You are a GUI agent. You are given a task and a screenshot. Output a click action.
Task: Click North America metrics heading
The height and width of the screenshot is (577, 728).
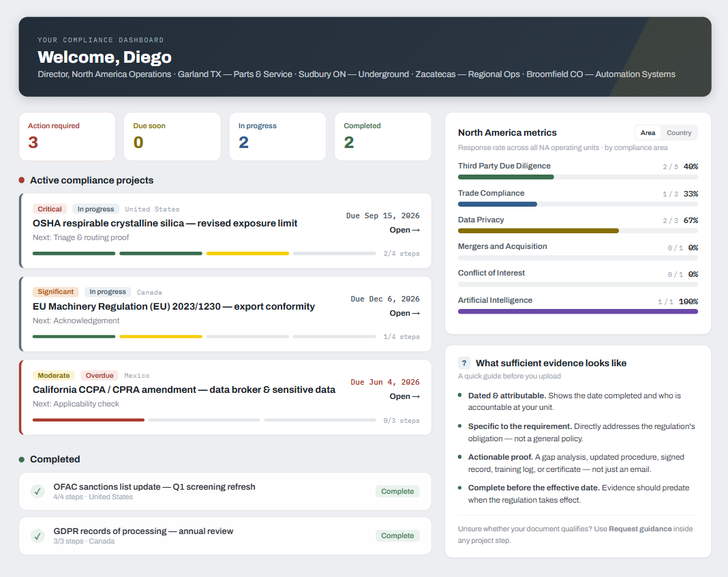click(507, 133)
